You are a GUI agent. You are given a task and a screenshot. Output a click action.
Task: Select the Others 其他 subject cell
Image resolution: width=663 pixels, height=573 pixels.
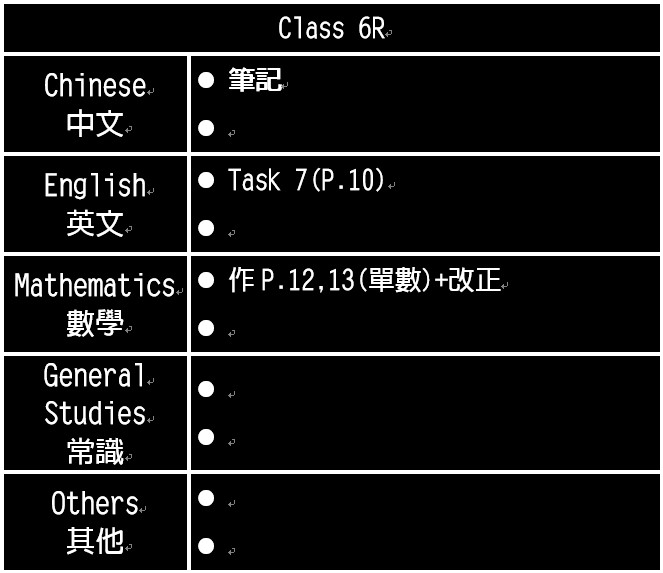pos(96,522)
